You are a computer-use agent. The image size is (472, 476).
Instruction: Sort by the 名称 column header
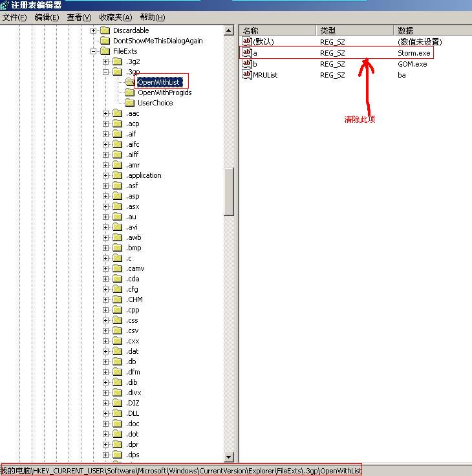click(277, 30)
